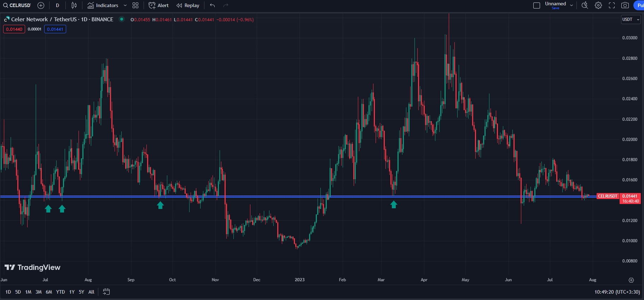
Task: Open the go to date calendar icon
Action: pos(106,292)
